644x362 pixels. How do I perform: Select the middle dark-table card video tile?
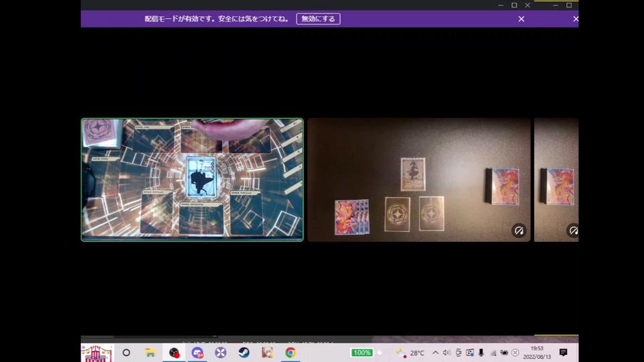click(419, 180)
